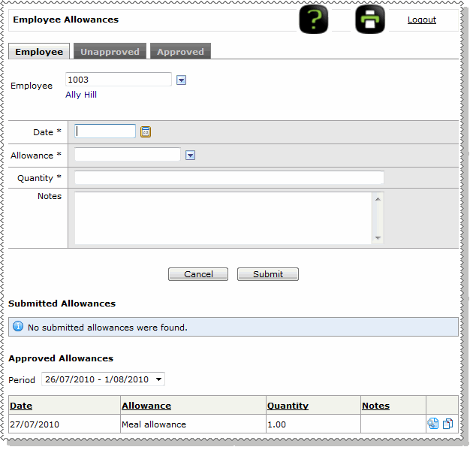The width and height of the screenshot is (476, 453).
Task: Switch to the Unapproved tab
Action: pyautogui.click(x=110, y=52)
